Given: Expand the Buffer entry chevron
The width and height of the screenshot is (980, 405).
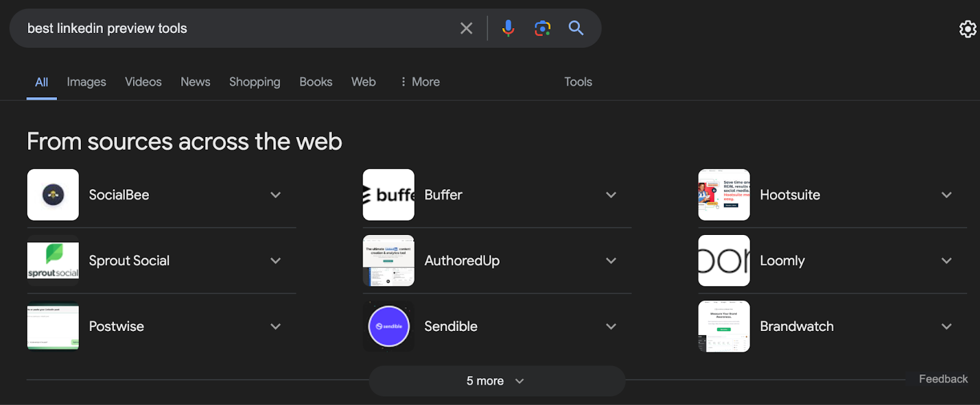Looking at the screenshot, I should (x=611, y=195).
